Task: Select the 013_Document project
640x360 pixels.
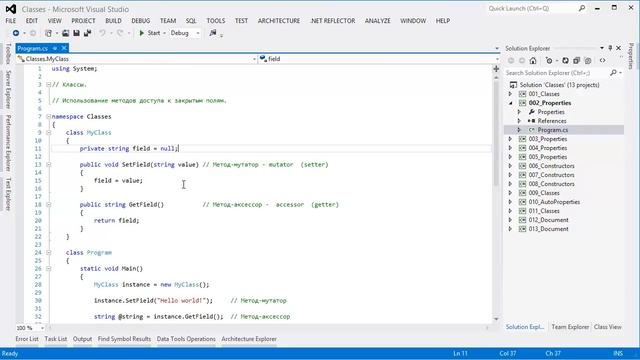Action: 548,229
